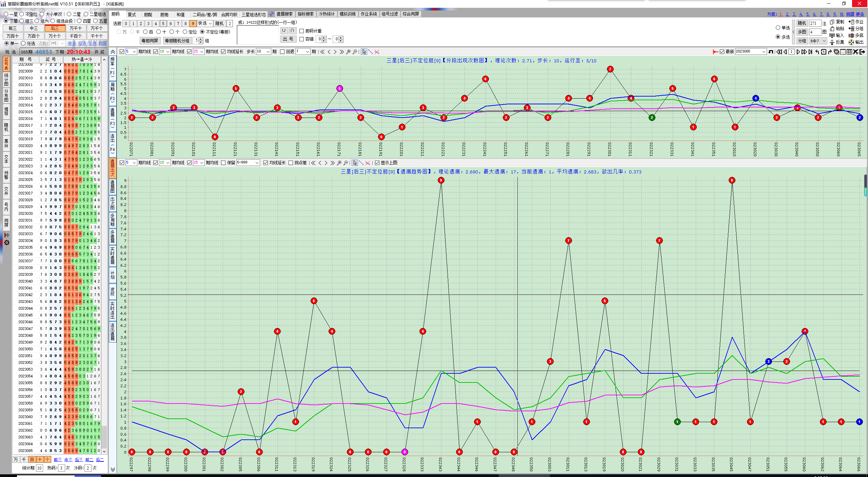Select the pointer cursor tool in upper chart toolbar
The image size is (868, 477).
(x=364, y=51)
